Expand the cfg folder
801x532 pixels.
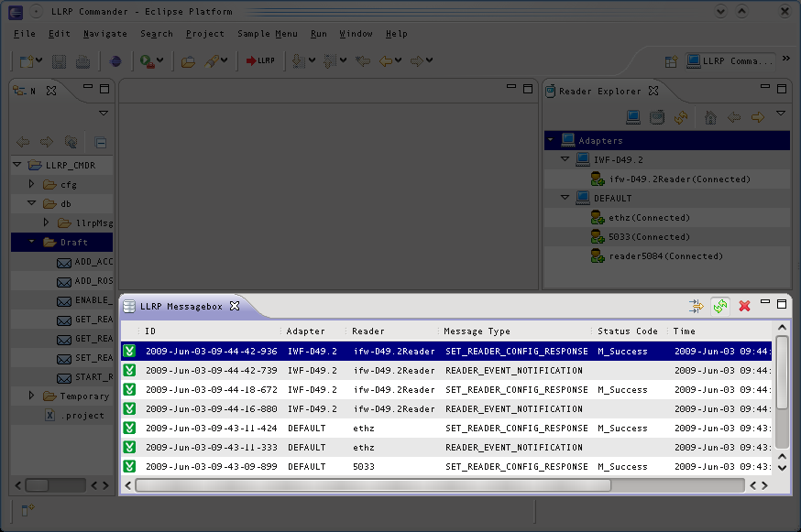click(x=31, y=184)
